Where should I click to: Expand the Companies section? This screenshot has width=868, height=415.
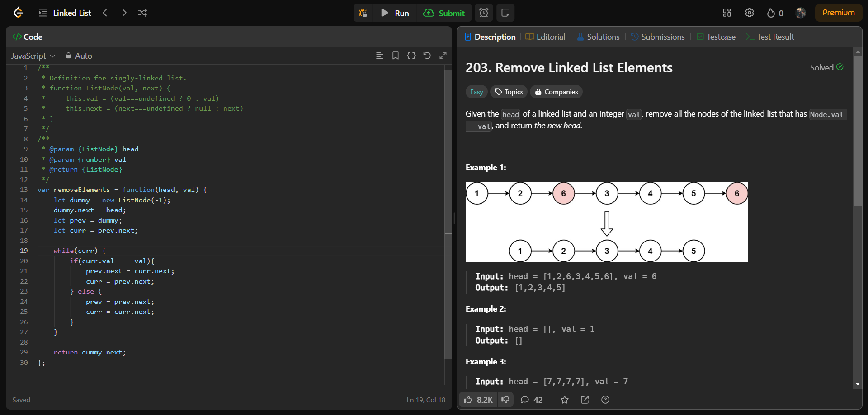point(556,92)
